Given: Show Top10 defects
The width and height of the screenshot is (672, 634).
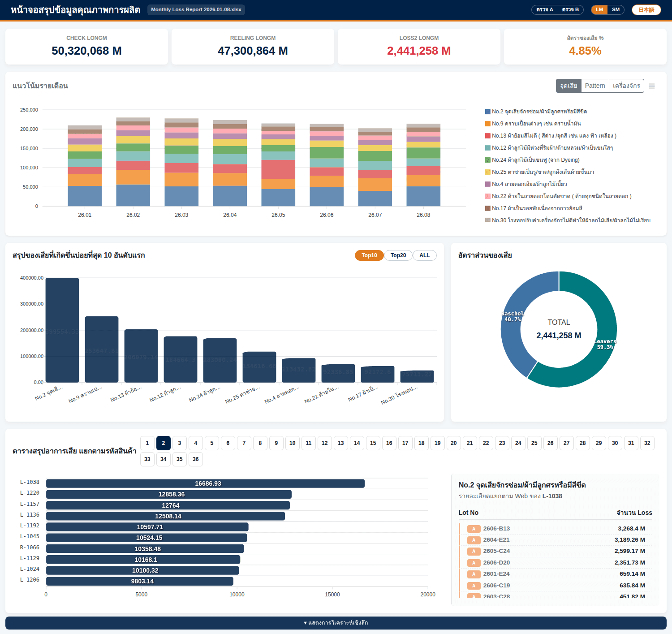Looking at the screenshot, I should tap(369, 255).
